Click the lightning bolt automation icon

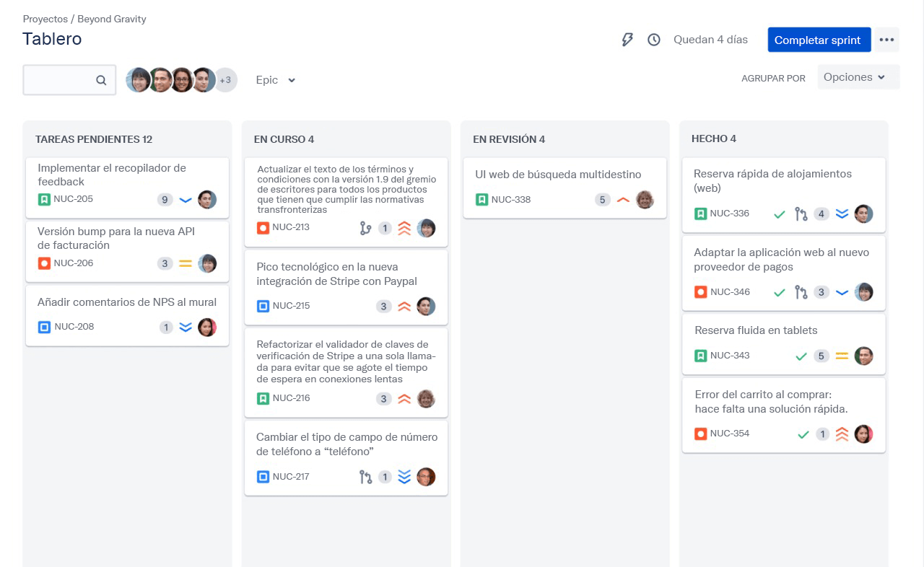tap(627, 40)
